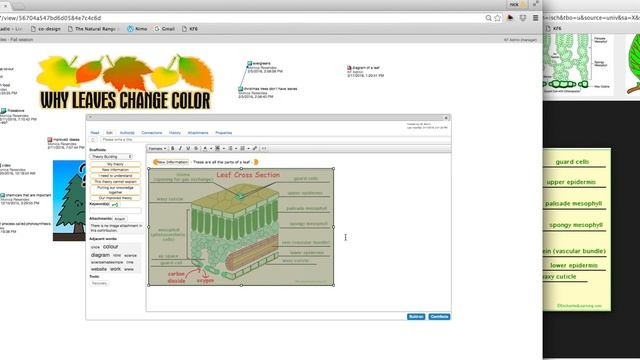Click the 'website' adjacent word

[99, 269]
